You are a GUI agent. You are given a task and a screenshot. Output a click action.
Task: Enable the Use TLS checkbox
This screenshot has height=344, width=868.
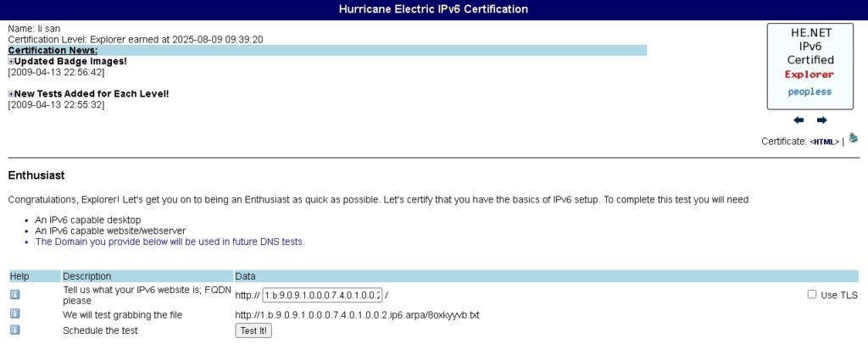tap(812, 295)
